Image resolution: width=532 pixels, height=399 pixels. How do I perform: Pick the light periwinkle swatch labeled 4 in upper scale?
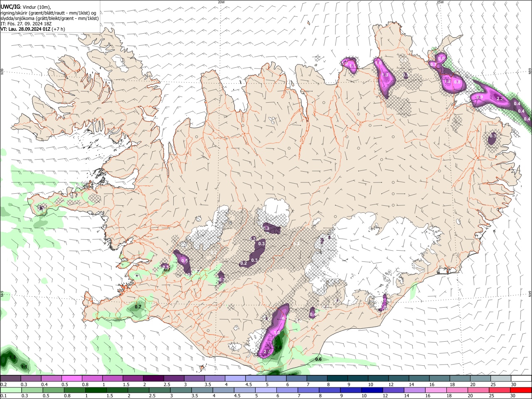coord(234,379)
